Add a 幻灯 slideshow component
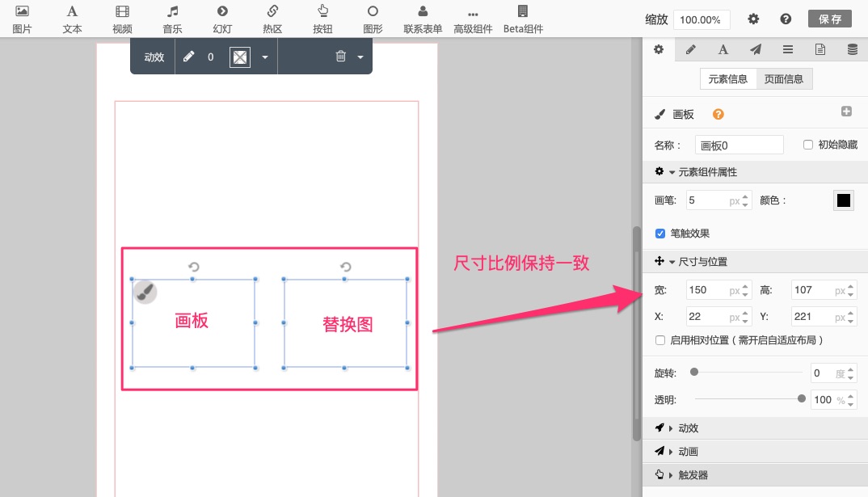 click(x=222, y=19)
